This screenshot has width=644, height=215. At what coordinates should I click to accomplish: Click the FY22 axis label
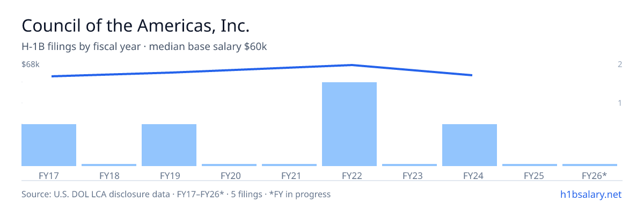point(349,175)
